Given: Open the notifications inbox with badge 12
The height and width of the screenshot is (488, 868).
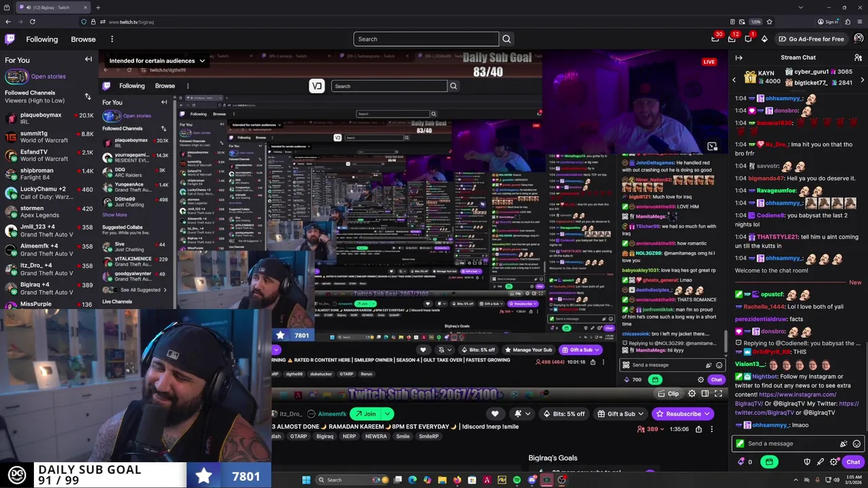Looking at the screenshot, I should pos(732,39).
